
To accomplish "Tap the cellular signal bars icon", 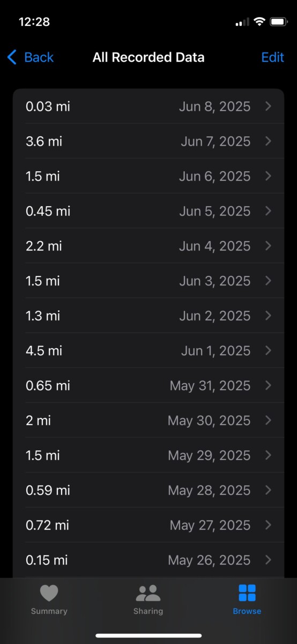I will (x=242, y=22).
